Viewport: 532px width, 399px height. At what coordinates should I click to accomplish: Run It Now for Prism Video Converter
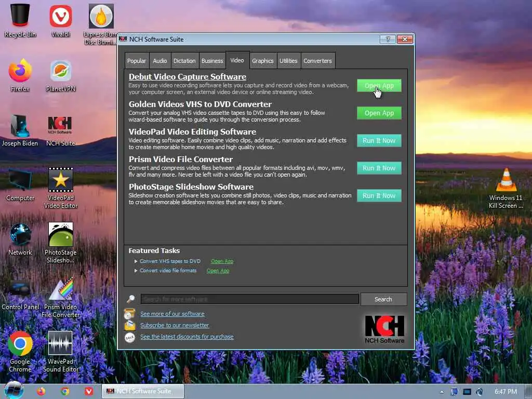(x=379, y=168)
